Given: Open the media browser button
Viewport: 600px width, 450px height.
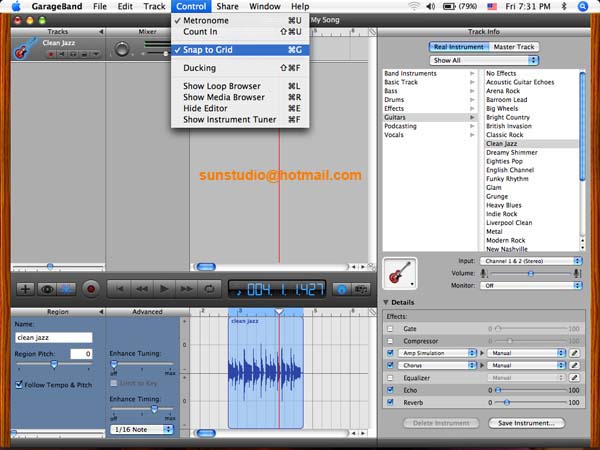Looking at the screenshot, I should [361, 289].
